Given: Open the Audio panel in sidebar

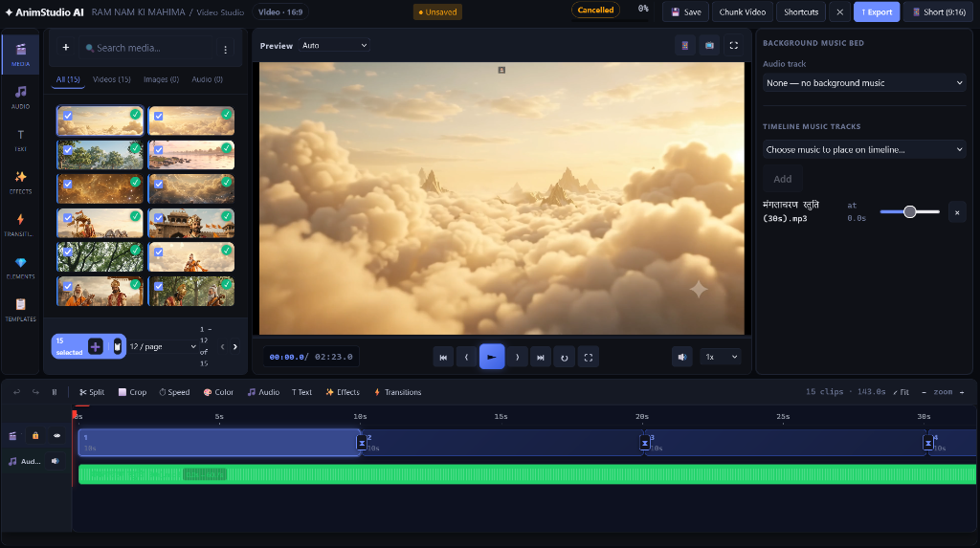Looking at the screenshot, I should tap(21, 98).
